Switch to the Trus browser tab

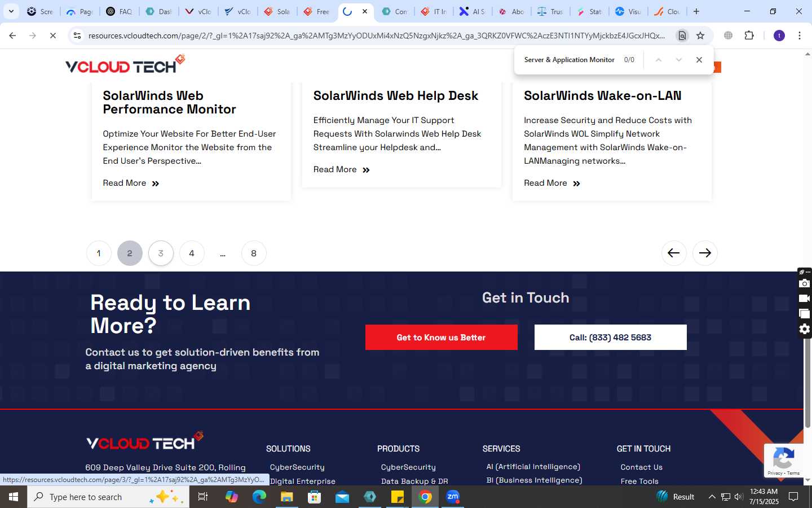click(550, 11)
